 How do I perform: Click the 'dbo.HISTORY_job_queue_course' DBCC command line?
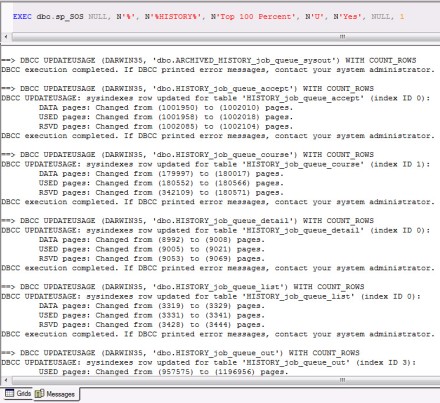(x=187, y=155)
